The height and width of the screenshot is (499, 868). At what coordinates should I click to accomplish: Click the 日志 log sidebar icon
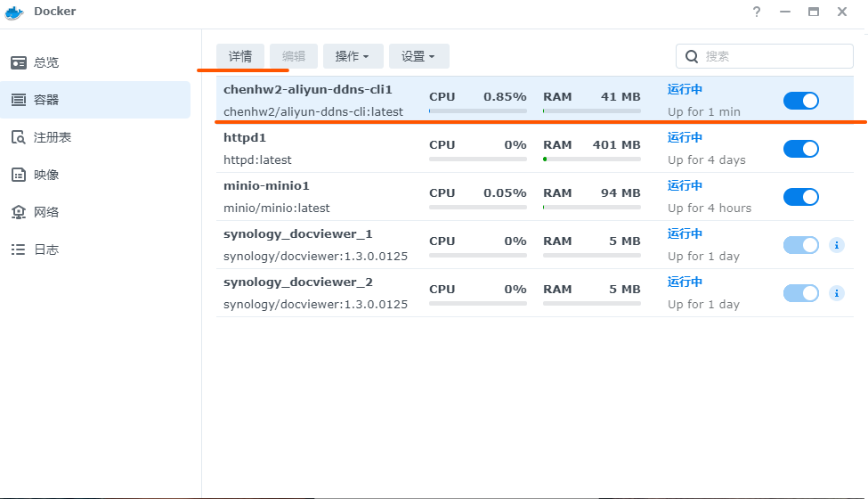pyautogui.click(x=19, y=250)
